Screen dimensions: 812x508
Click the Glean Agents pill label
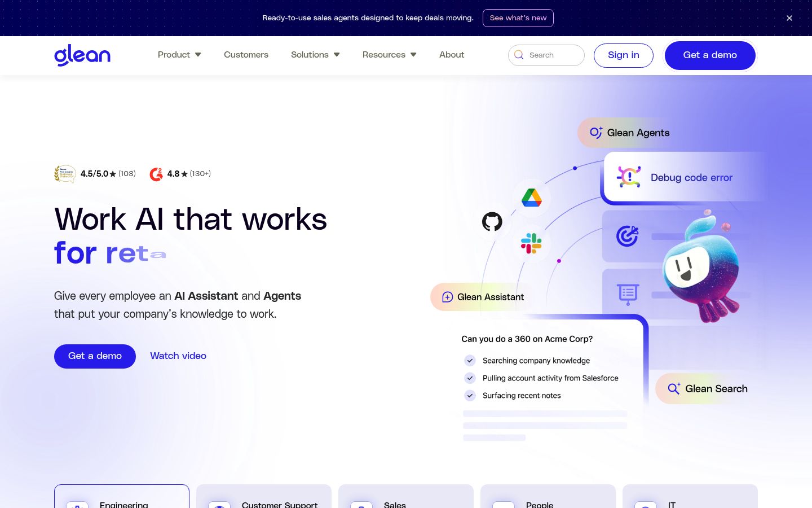pyautogui.click(x=638, y=133)
